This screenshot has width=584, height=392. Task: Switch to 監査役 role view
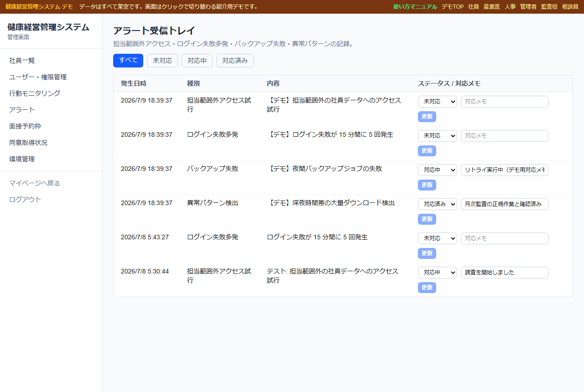point(549,7)
